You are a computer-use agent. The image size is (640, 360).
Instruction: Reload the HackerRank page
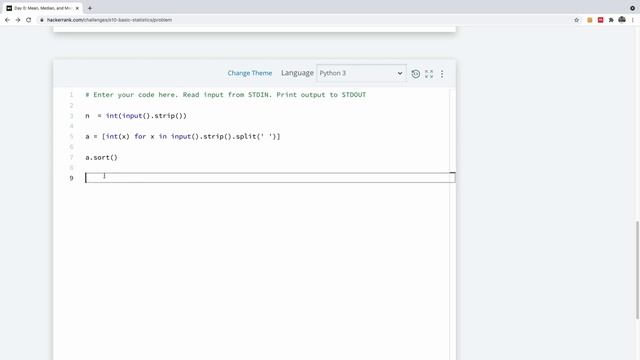pyautogui.click(x=29, y=20)
